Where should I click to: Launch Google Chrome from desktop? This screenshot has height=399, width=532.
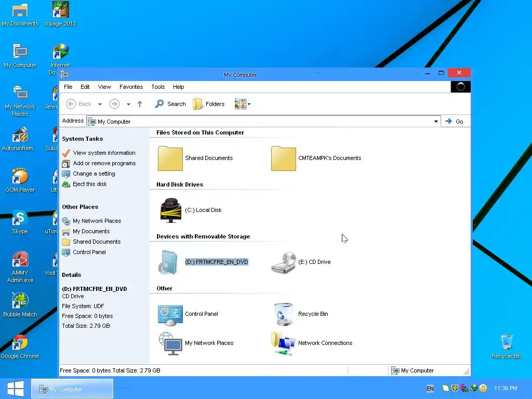click(20, 347)
